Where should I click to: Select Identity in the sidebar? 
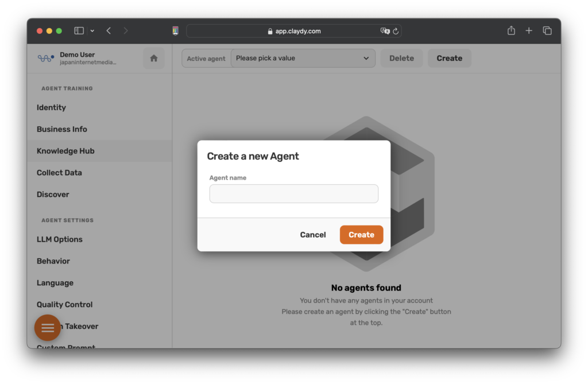pos(51,107)
